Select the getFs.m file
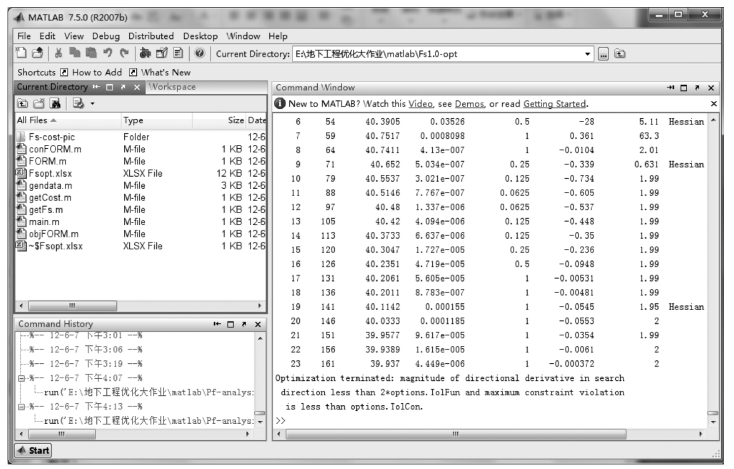This screenshot has height=469, width=734. [x=45, y=210]
